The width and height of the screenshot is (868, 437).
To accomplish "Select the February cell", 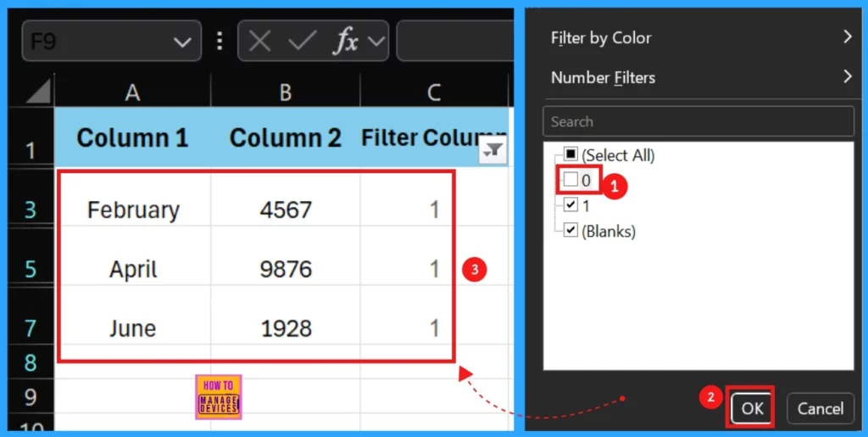I will coord(133,210).
